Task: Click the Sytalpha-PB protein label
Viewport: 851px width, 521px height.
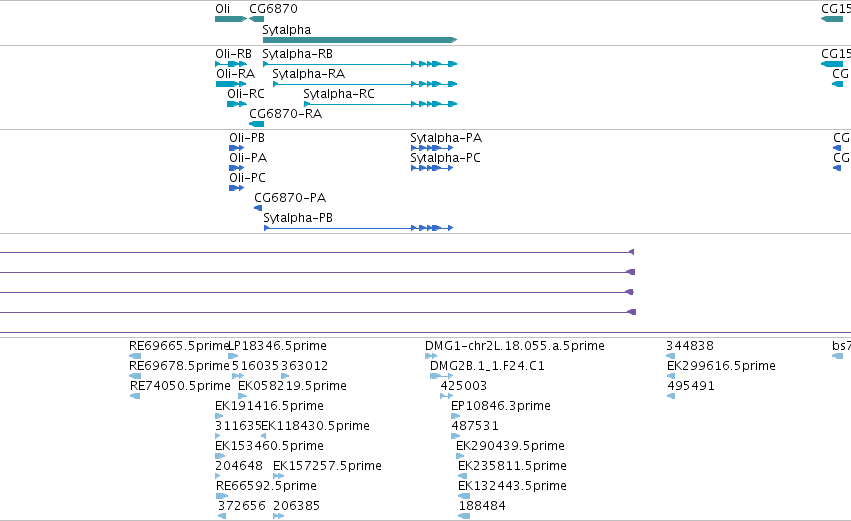Action: coord(298,218)
